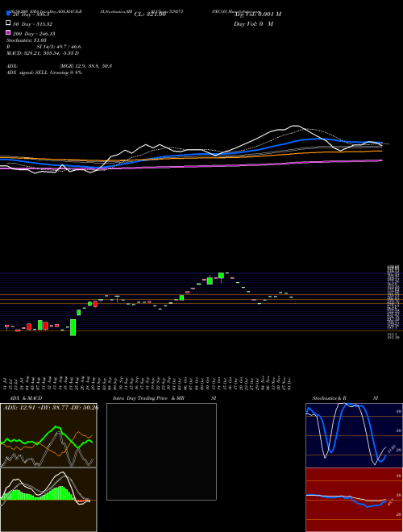The image size is (403, 532).
Task: Click the magenta 200 Day legend swatch
Action: point(8,32)
